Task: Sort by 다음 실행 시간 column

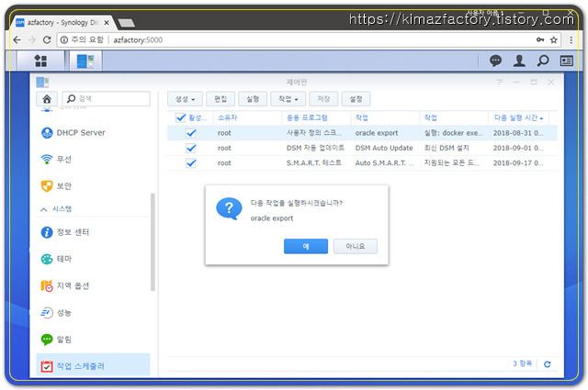Action: click(x=518, y=117)
